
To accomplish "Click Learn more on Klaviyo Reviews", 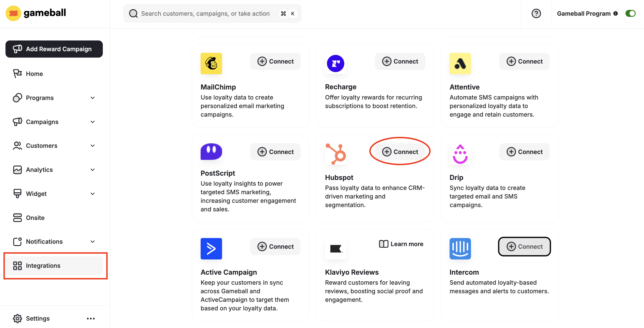I will (401, 244).
